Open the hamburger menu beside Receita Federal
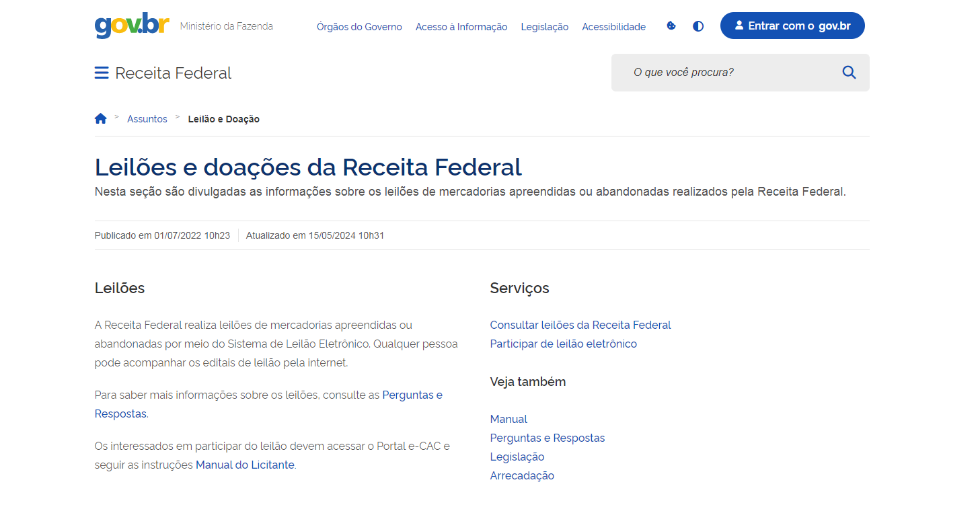The width and height of the screenshot is (980, 509). coord(102,73)
